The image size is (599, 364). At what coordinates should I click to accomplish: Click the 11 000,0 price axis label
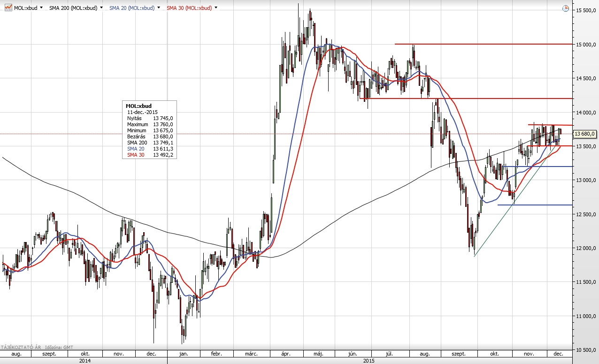click(x=586, y=317)
